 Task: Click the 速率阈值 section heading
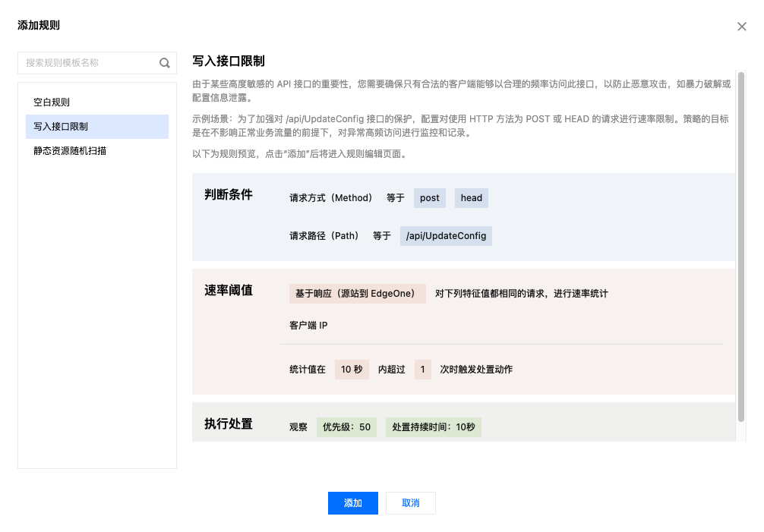(229, 291)
